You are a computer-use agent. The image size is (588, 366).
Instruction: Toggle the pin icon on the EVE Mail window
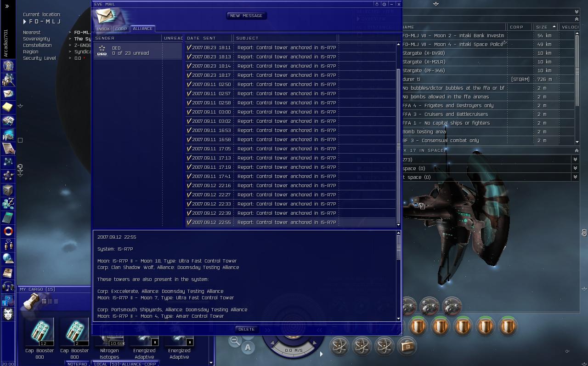[384, 4]
